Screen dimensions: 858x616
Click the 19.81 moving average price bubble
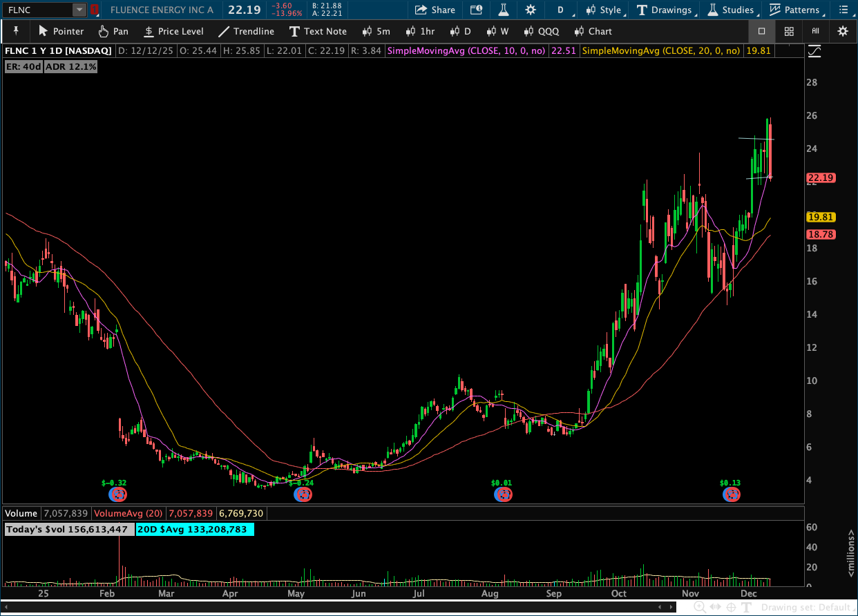coord(821,217)
